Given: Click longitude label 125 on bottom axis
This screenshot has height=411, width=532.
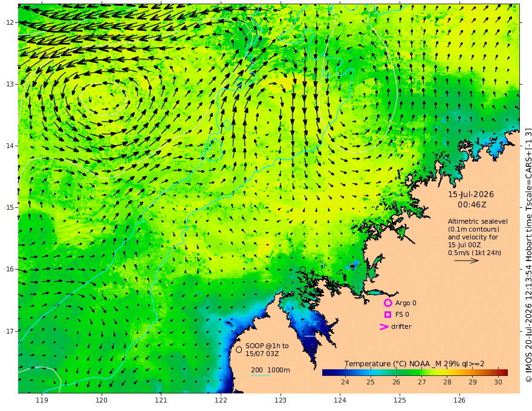Looking at the screenshot, I should click(400, 400).
